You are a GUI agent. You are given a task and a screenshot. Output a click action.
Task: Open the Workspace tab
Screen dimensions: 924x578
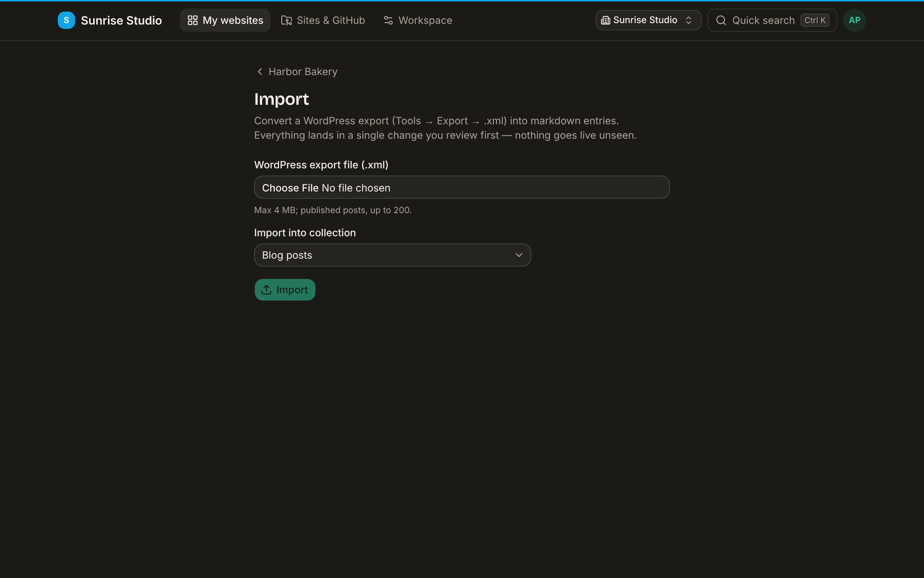click(418, 20)
